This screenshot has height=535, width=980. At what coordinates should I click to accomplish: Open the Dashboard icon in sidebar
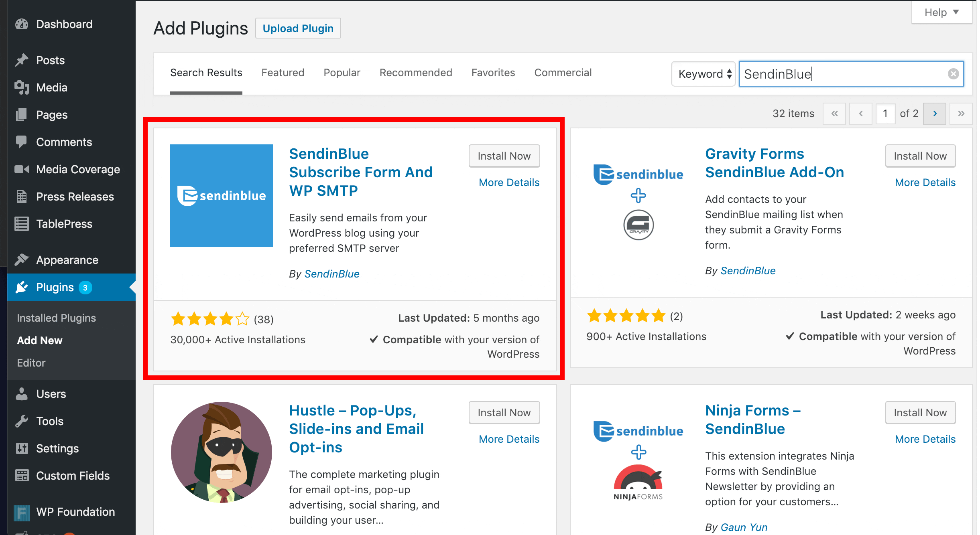click(x=22, y=24)
